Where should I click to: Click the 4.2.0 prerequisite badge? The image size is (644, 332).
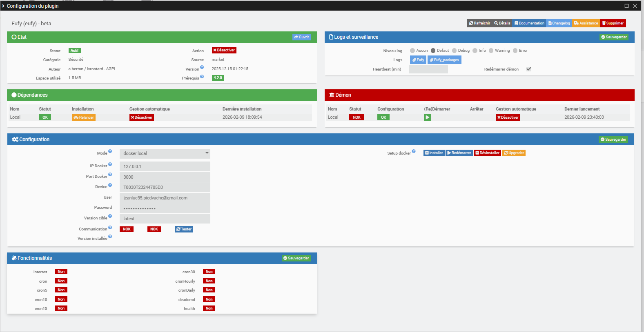(218, 78)
